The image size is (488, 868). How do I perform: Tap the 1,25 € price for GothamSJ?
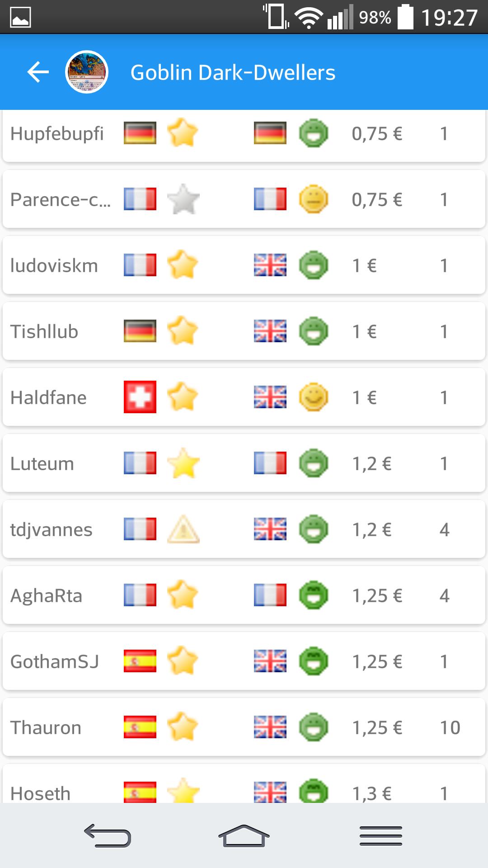[377, 662]
